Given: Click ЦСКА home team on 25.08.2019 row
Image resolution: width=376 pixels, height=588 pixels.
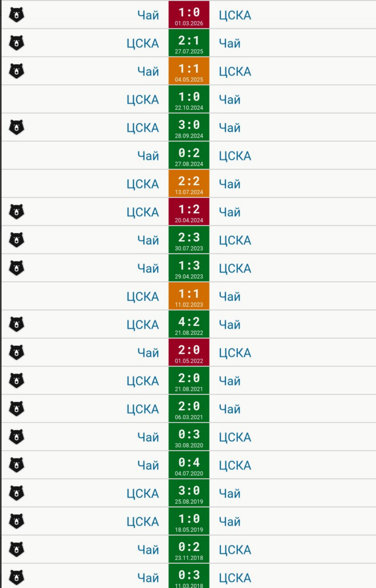Looking at the screenshot, I should point(142,494).
